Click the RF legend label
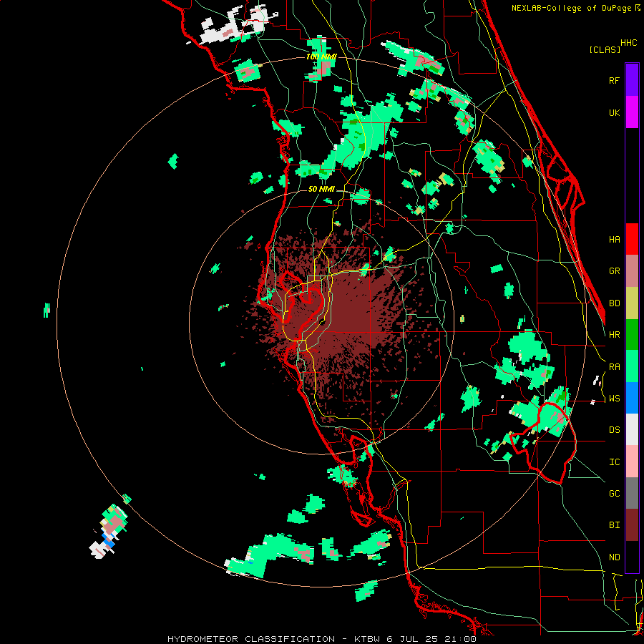Viewport: 644px width, 644px height. (615, 80)
